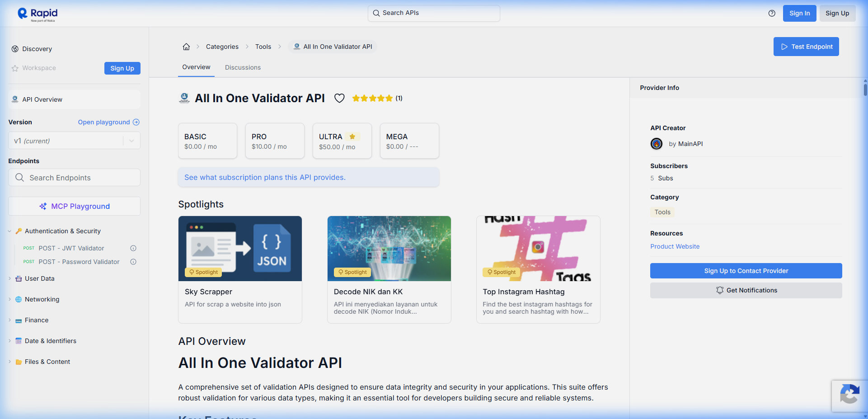Select the MEGA plan card
868x419 pixels.
click(409, 141)
